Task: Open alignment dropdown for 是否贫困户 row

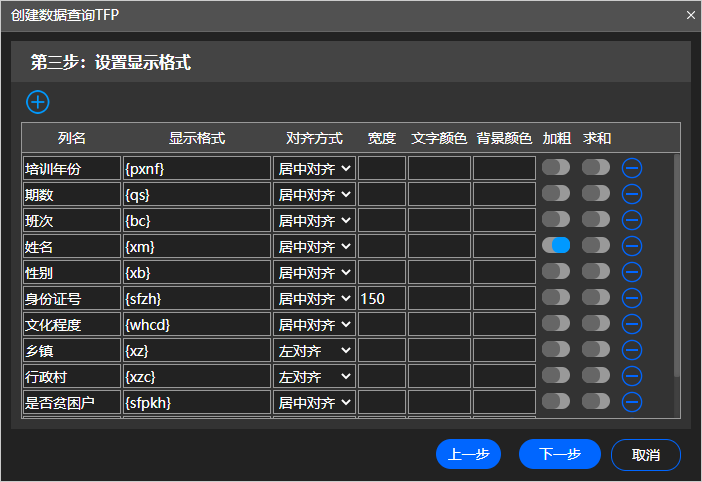Action: pos(314,402)
